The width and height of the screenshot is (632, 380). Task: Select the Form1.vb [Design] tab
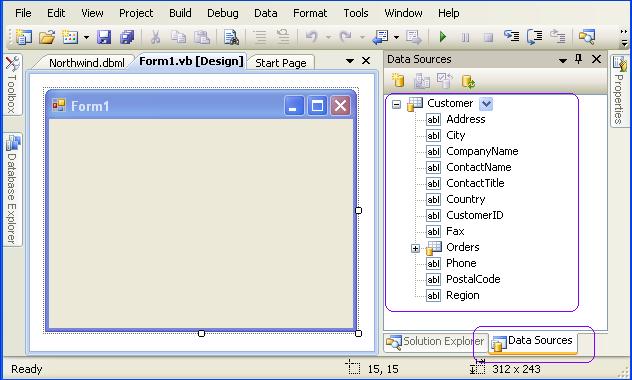click(x=191, y=61)
